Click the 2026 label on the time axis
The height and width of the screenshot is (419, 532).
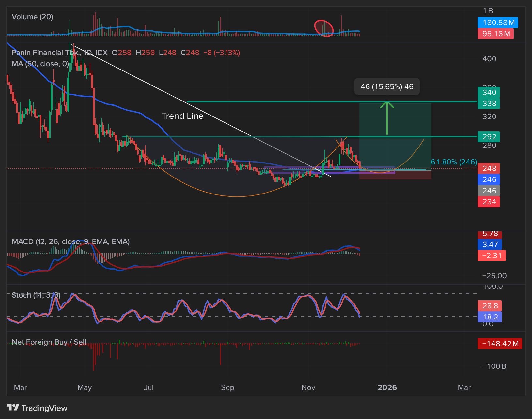pyautogui.click(x=387, y=387)
